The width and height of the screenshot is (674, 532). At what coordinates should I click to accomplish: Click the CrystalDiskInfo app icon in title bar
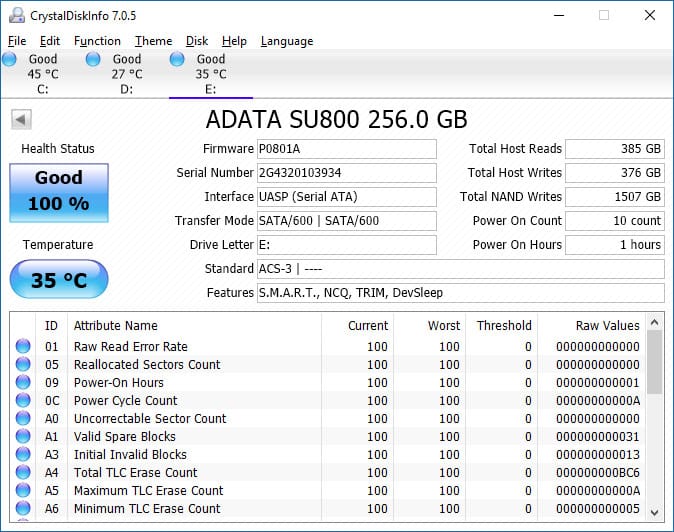click(x=17, y=15)
